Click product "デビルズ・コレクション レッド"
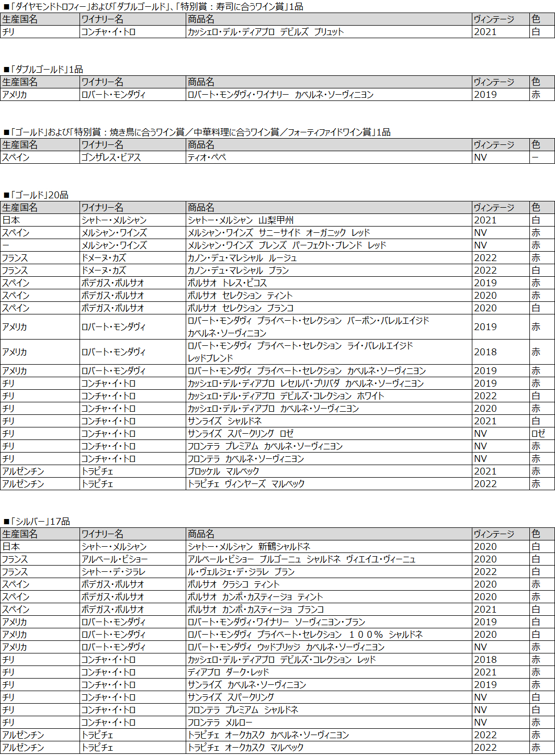 (281, 660)
